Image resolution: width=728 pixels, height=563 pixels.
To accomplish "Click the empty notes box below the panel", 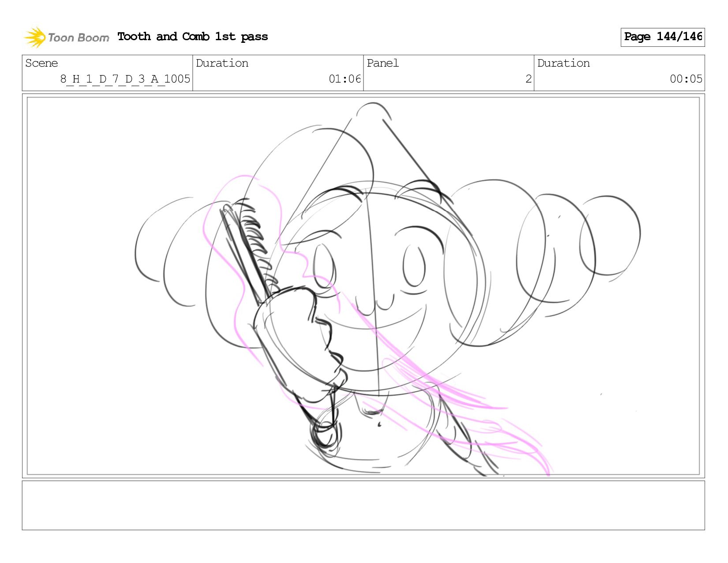I will click(364, 506).
